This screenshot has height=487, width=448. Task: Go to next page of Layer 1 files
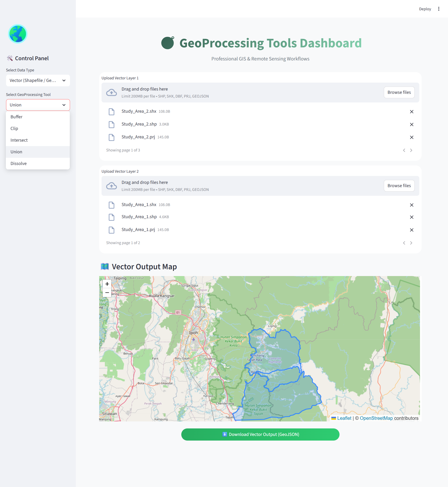click(411, 150)
